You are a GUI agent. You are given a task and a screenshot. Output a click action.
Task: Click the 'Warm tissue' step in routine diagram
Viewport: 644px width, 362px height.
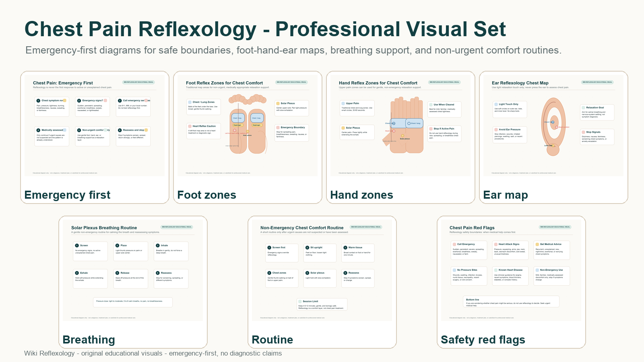358,253
